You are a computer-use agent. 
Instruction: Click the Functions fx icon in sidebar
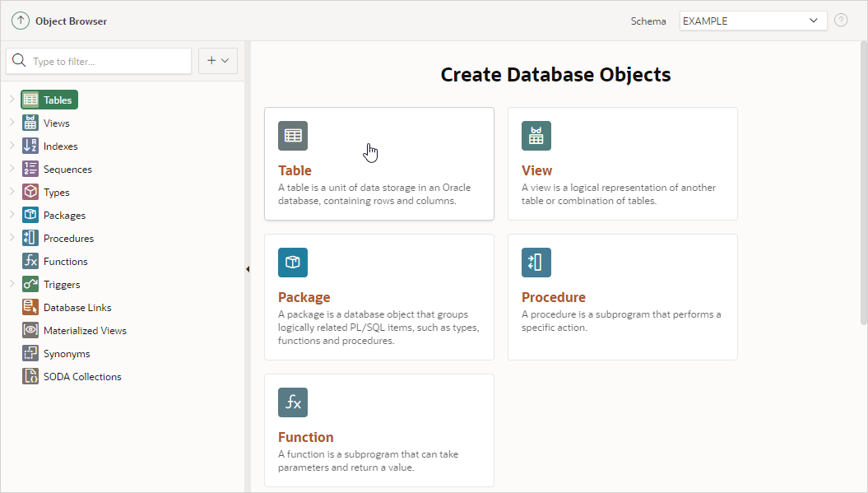coord(30,262)
